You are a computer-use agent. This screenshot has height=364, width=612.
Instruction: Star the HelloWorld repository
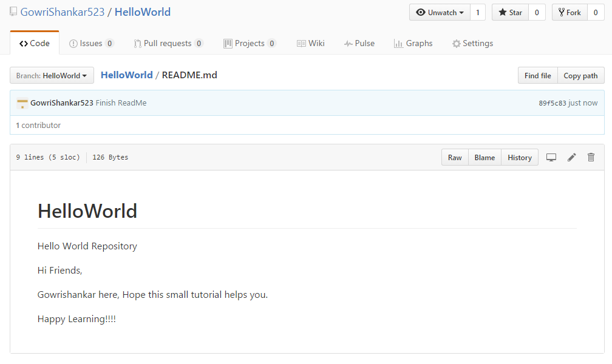510,12
